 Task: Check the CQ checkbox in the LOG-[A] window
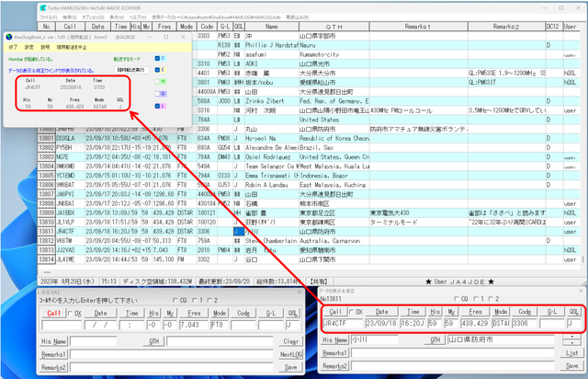pyautogui.click(x=175, y=300)
